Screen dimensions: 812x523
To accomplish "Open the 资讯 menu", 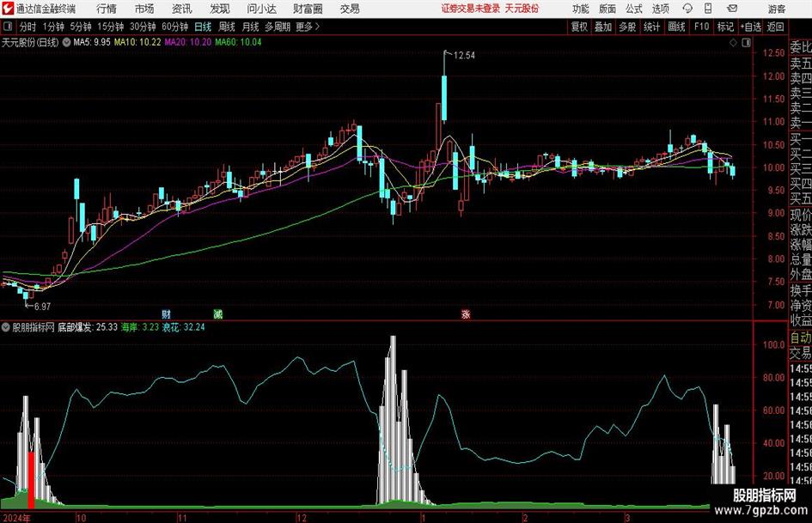I will pyautogui.click(x=182, y=9).
